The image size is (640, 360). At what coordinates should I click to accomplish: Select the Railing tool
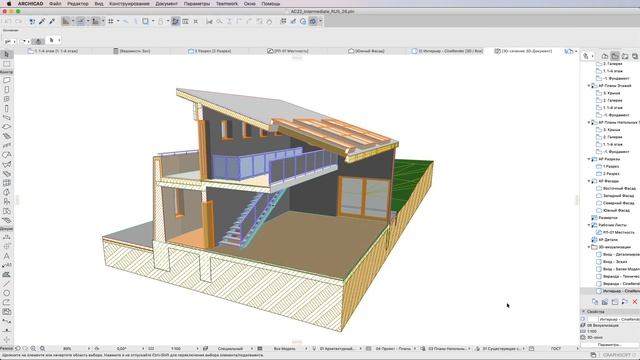(x=7, y=146)
